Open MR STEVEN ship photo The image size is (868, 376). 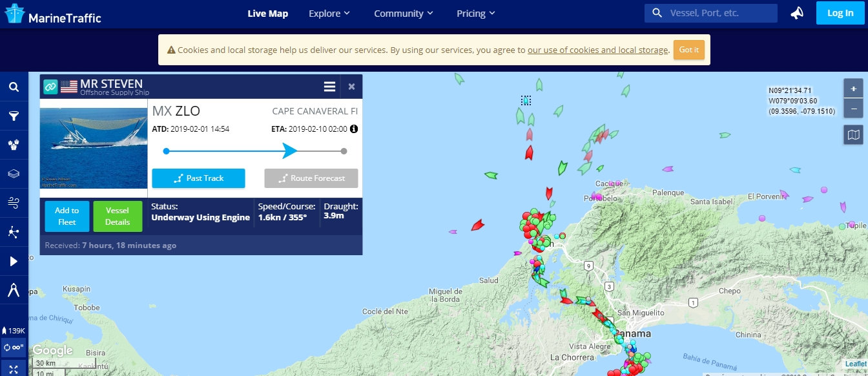tap(94, 148)
